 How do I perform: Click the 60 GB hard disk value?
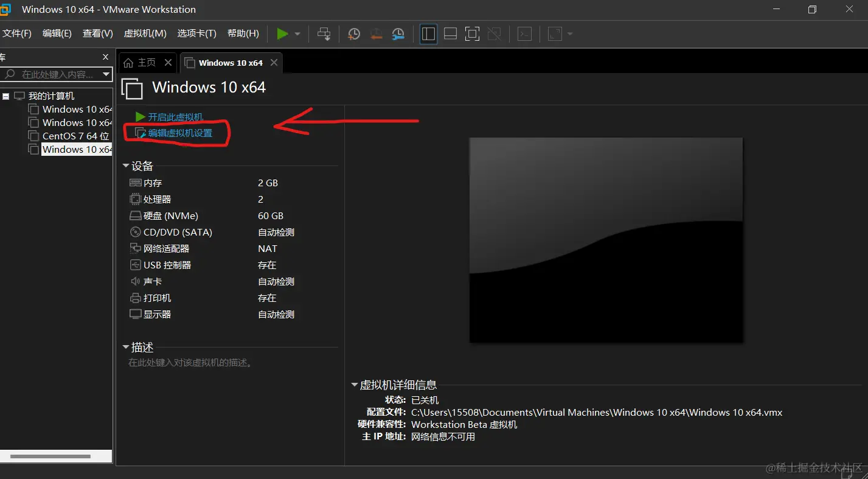(271, 215)
